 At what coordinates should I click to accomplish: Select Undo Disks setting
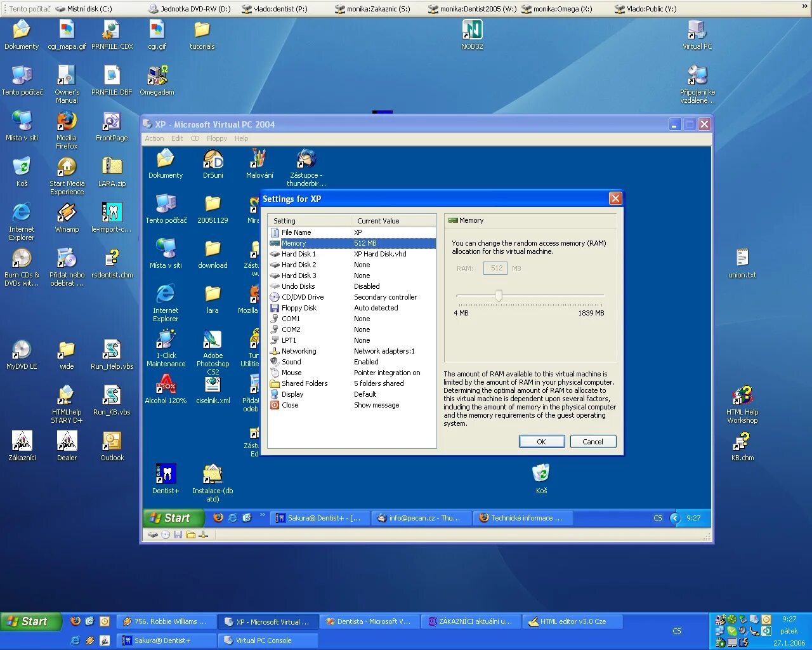[x=352, y=286]
